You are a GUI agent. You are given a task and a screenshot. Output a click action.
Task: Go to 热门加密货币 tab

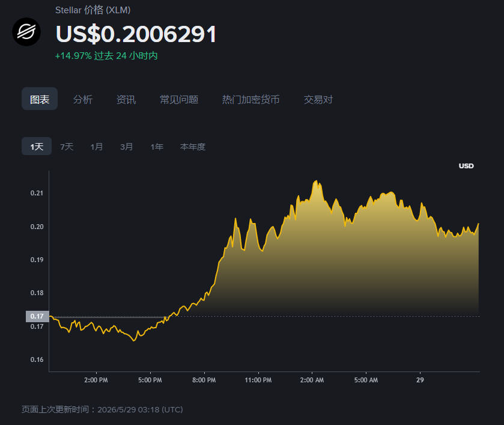pyautogui.click(x=250, y=99)
